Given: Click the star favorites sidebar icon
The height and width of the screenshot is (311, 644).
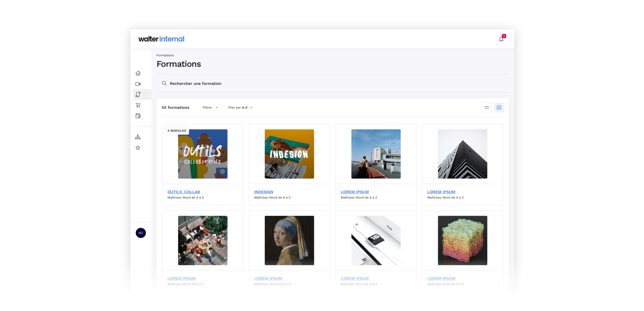Looking at the screenshot, I should [x=138, y=148].
